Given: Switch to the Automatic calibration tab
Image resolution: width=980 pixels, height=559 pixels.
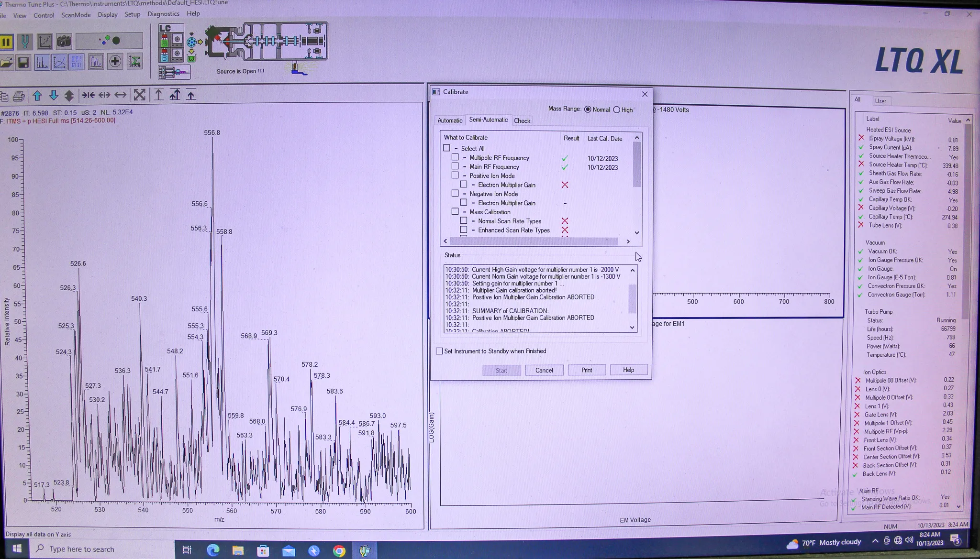Looking at the screenshot, I should click(450, 120).
